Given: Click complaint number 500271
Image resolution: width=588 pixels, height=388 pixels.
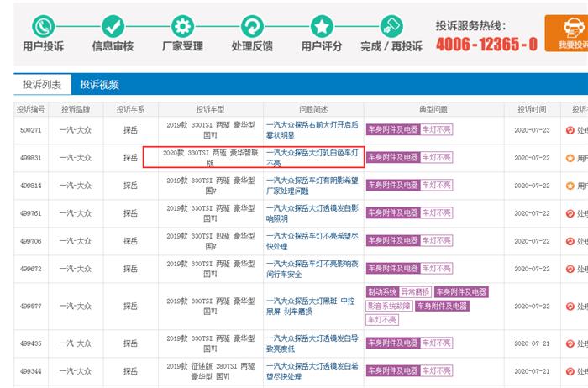Looking at the screenshot, I should coord(31,130).
